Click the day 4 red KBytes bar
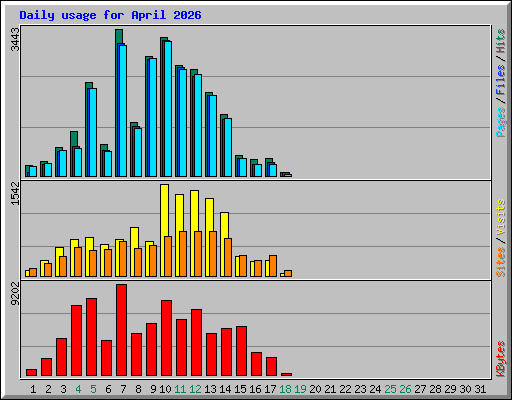Viewport: 512px width, 400px height. click(77, 341)
